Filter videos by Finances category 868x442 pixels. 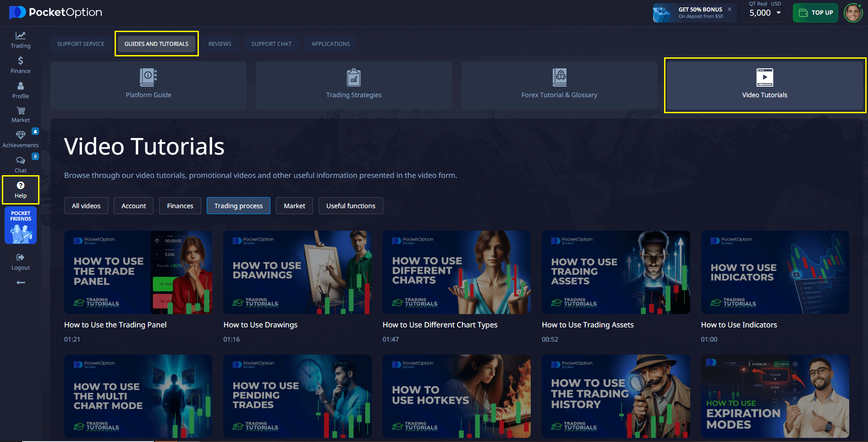coord(180,206)
